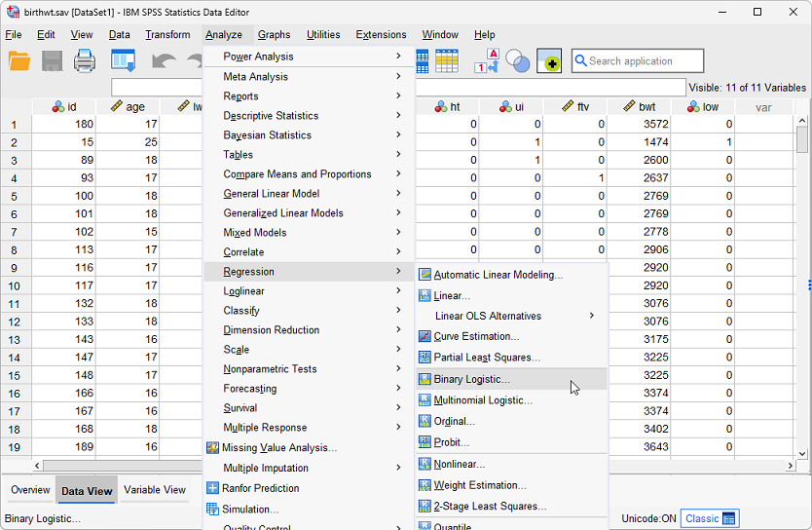The height and width of the screenshot is (530, 812).
Task: Click the Undo arrow in toolbar
Action: pyautogui.click(x=163, y=61)
